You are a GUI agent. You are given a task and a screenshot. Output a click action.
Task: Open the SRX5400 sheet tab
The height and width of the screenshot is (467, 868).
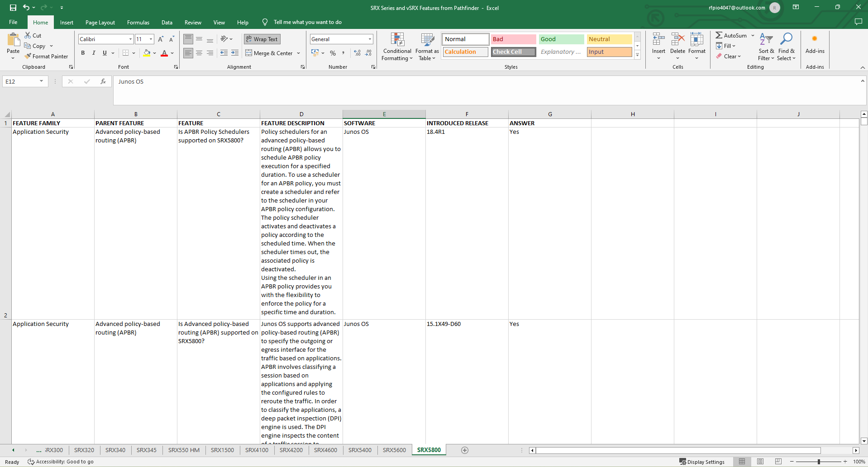(x=360, y=450)
